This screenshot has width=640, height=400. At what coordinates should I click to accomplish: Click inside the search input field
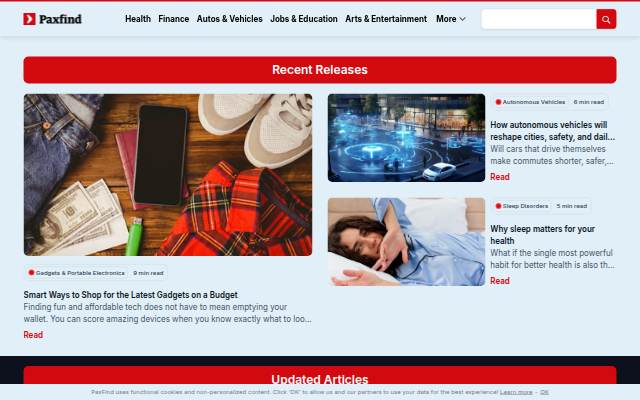pyautogui.click(x=539, y=19)
